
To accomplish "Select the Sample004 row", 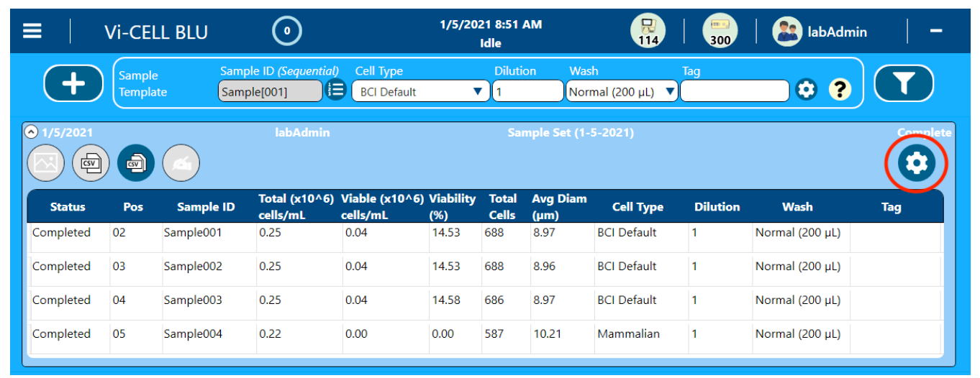I will pos(485,337).
